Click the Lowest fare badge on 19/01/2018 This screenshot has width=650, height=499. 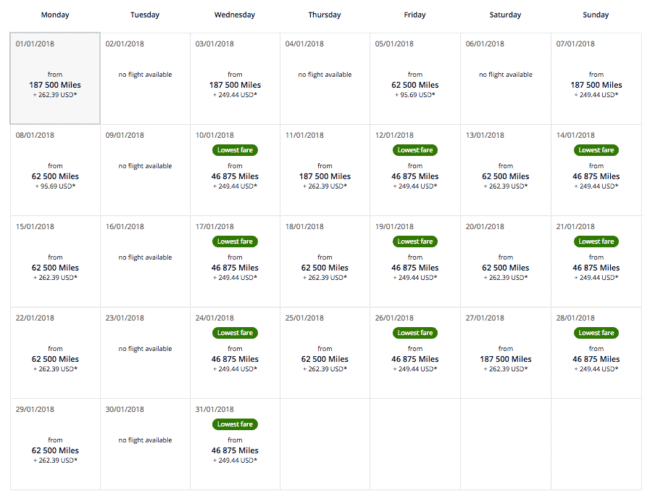pos(415,242)
